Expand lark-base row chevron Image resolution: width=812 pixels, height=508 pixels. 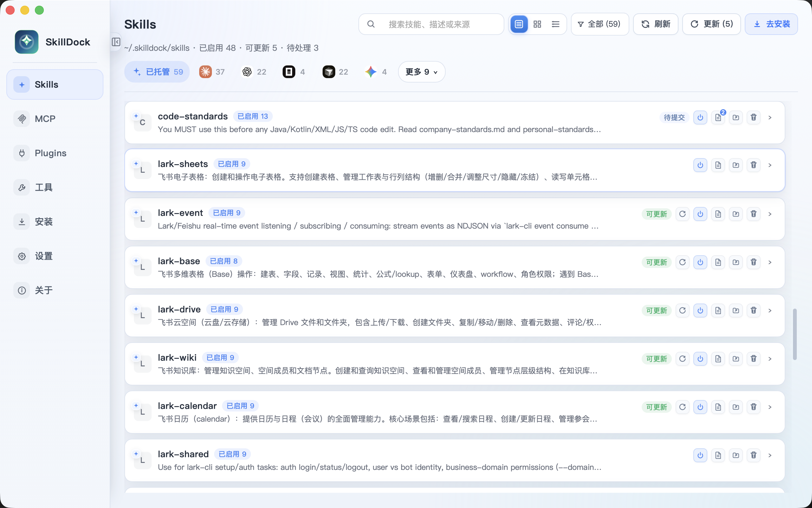click(770, 262)
